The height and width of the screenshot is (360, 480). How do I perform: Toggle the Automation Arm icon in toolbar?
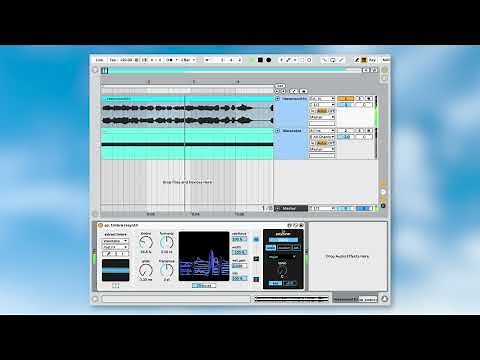[289, 60]
